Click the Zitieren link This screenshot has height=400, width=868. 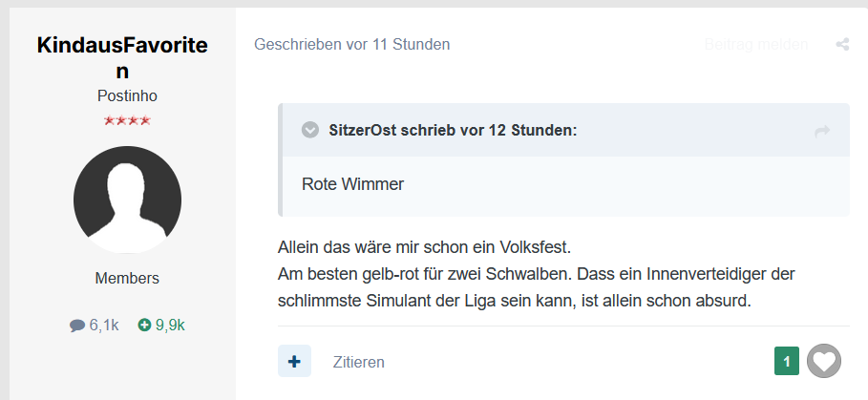358,362
